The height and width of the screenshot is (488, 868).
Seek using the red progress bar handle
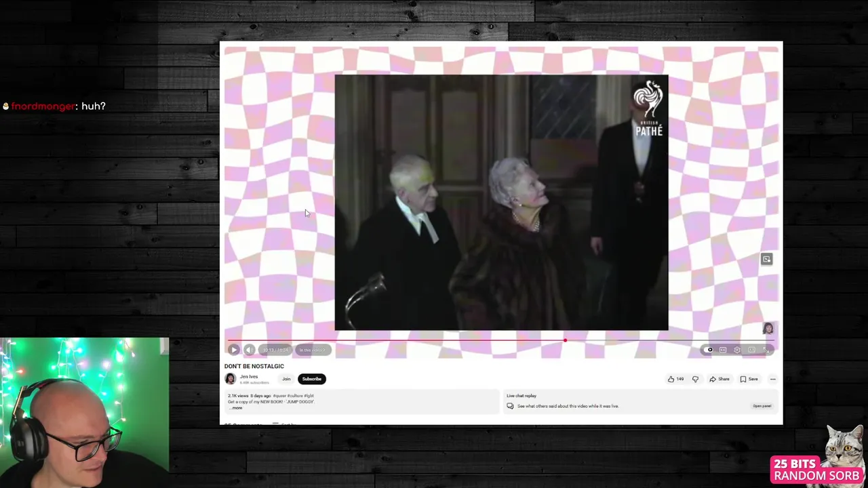(565, 340)
